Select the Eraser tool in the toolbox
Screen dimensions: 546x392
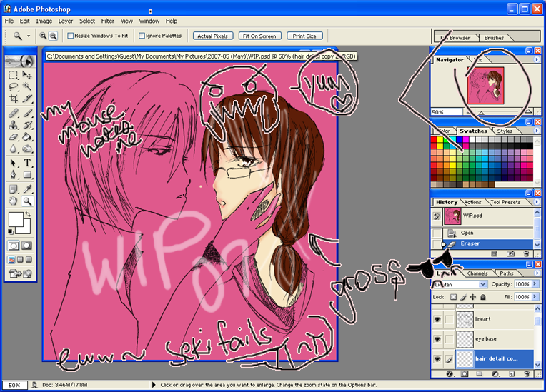click(14, 136)
